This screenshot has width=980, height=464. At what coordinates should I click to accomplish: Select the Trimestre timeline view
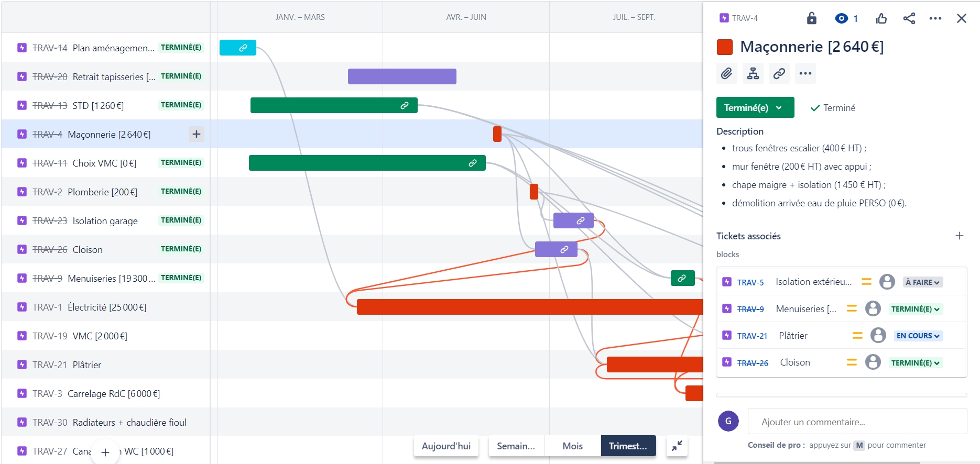628,446
